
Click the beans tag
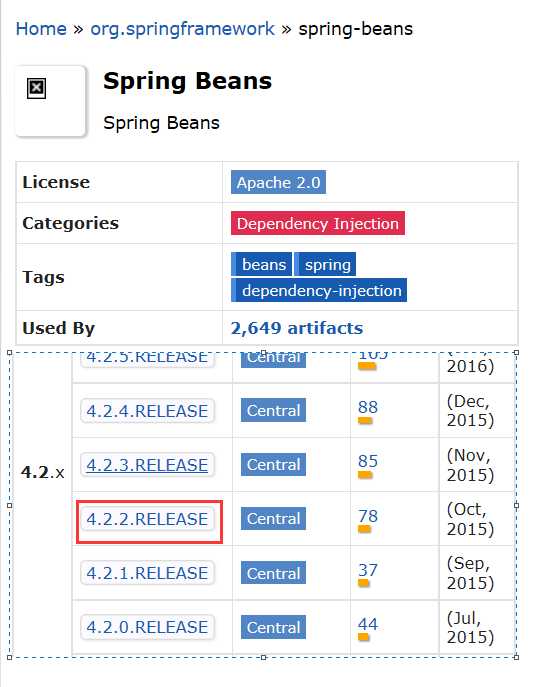[262, 265]
